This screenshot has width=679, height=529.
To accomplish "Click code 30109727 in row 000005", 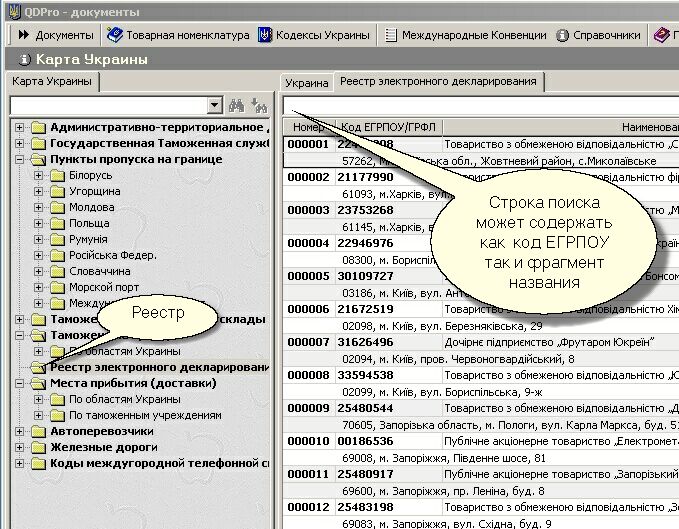I will [365, 276].
